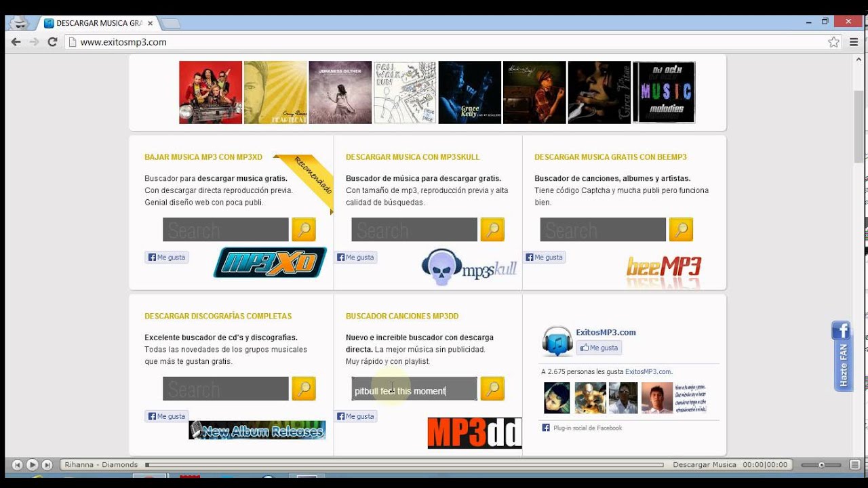
Task: Open the ExitosMP3.com Facebook page link
Action: (606, 332)
